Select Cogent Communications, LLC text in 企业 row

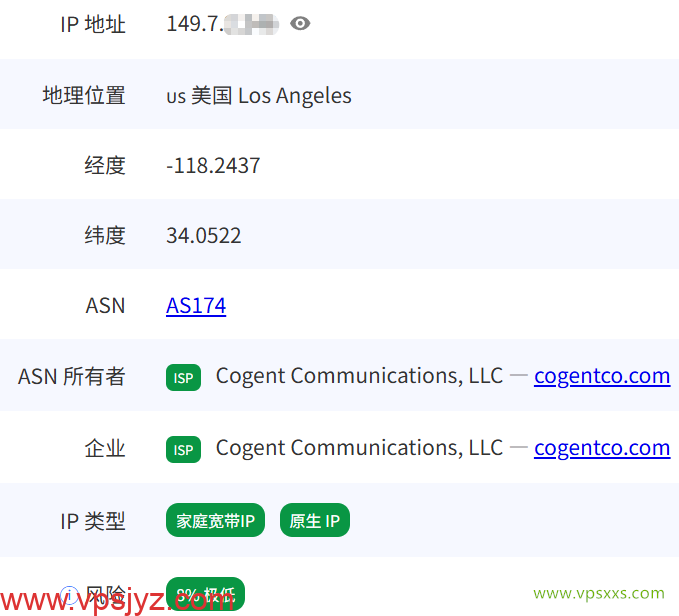(359, 448)
